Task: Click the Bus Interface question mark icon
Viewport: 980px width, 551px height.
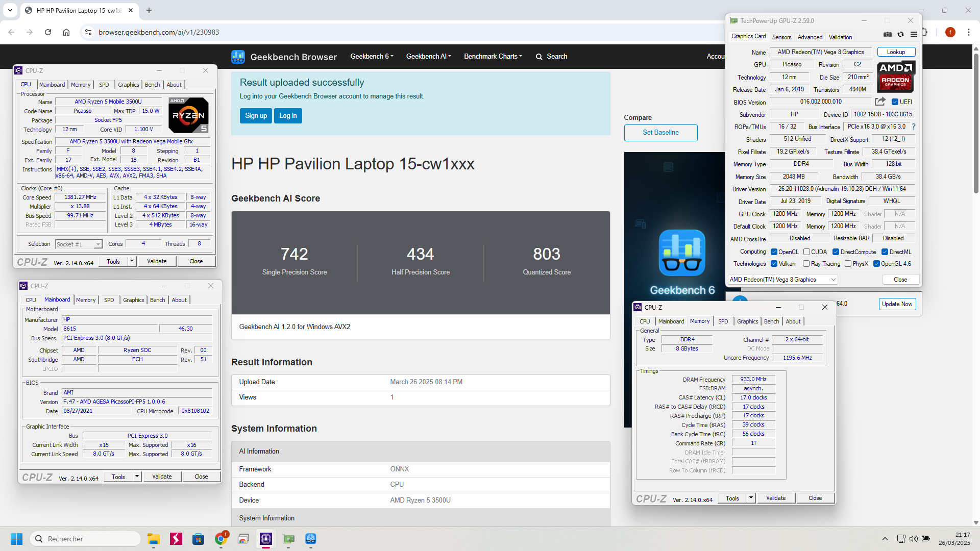Action: pyautogui.click(x=914, y=127)
